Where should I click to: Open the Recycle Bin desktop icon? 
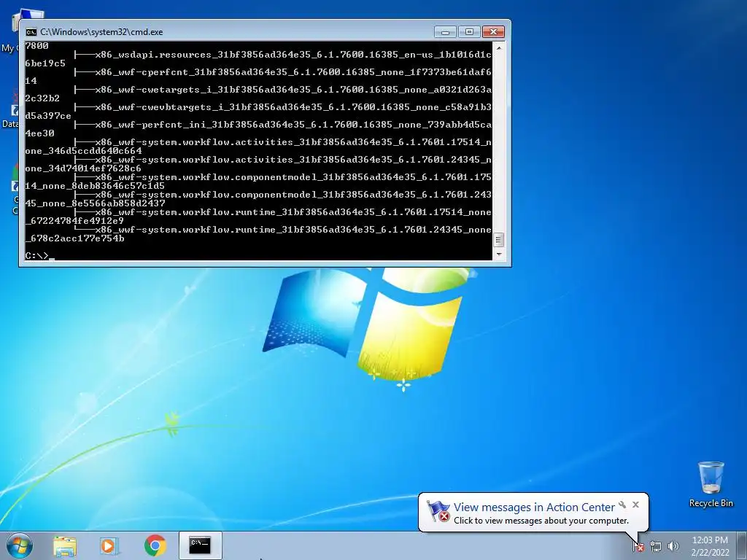(x=711, y=484)
